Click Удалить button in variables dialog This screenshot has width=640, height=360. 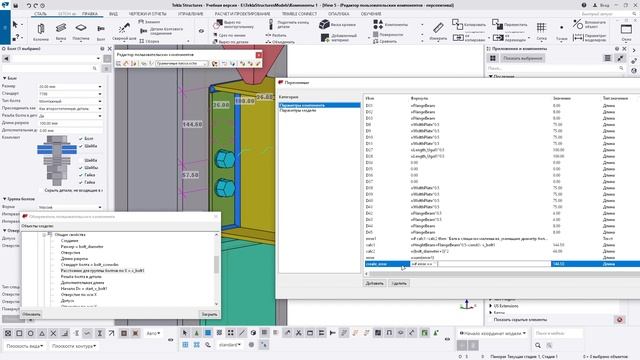tap(399, 283)
